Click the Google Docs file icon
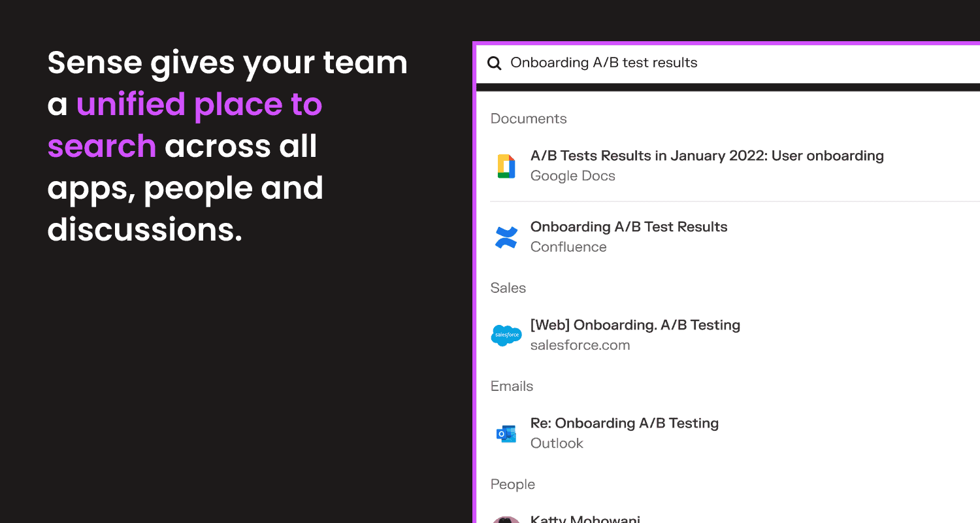This screenshot has width=980, height=523. (506, 166)
